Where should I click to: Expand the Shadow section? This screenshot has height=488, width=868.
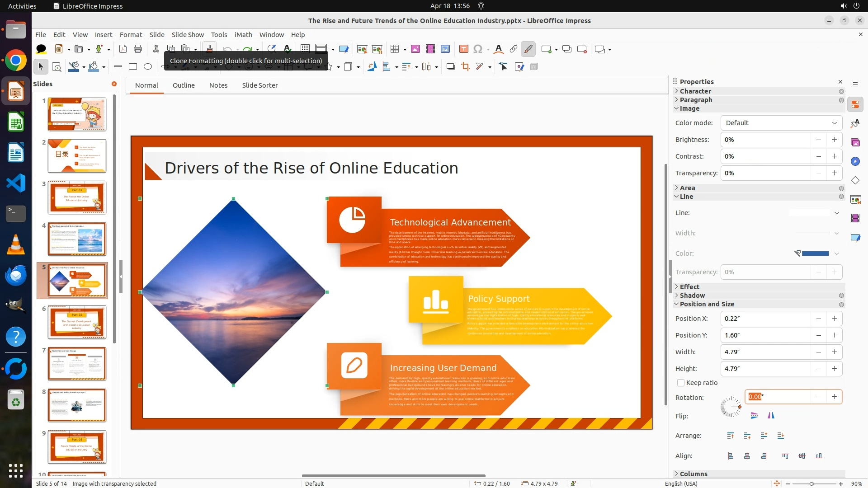point(692,296)
